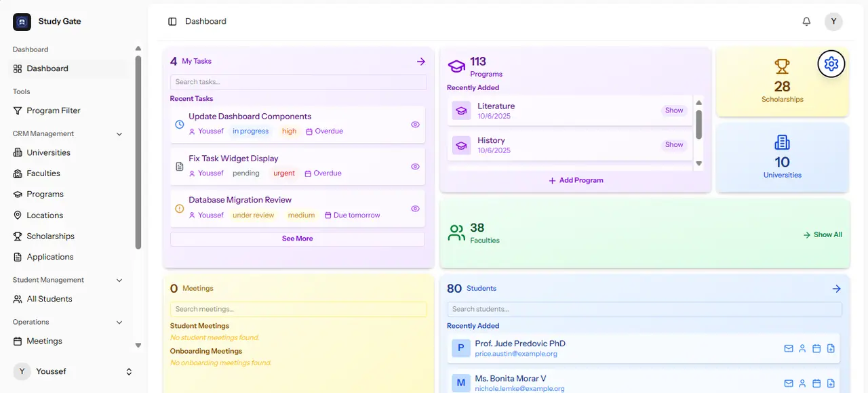This screenshot has width=868, height=393.
Task: Go to All Students in the sidebar
Action: pos(69,299)
